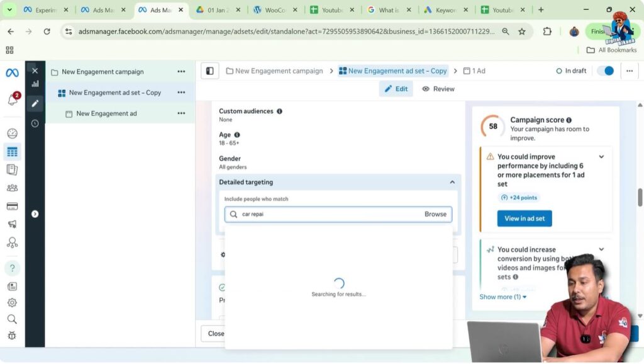Select pencil edit icon in dark rail
644x364 pixels.
[35, 103]
